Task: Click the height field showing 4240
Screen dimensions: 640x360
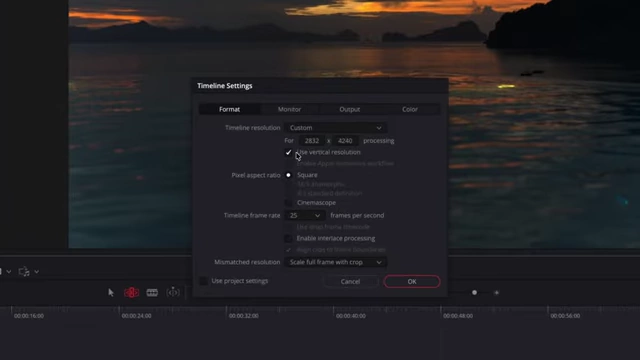Action: (x=345, y=141)
